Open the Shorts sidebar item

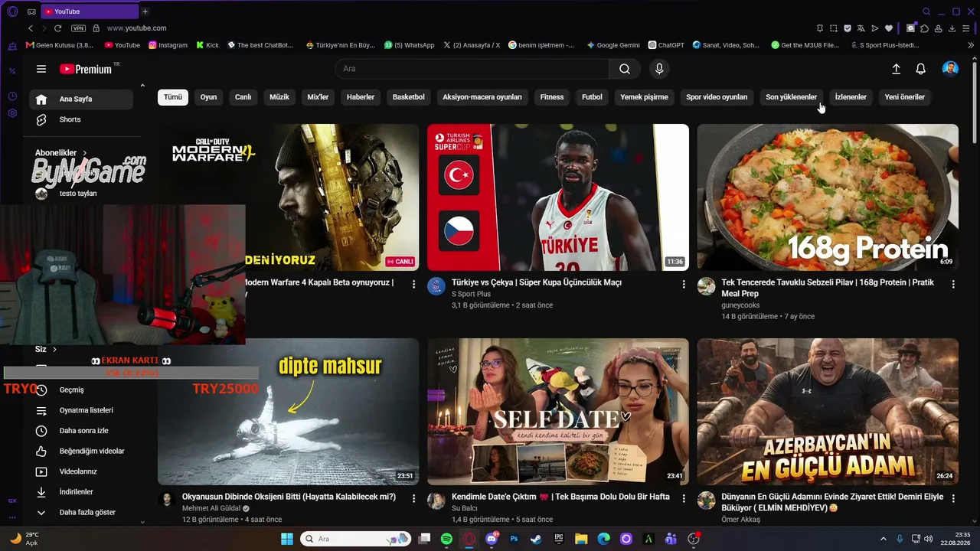click(81, 119)
